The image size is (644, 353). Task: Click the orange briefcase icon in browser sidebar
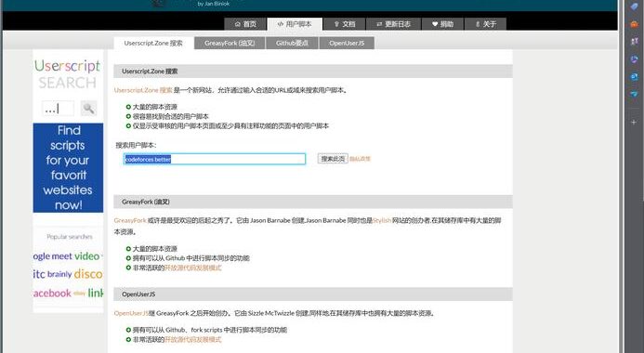tap(634, 24)
